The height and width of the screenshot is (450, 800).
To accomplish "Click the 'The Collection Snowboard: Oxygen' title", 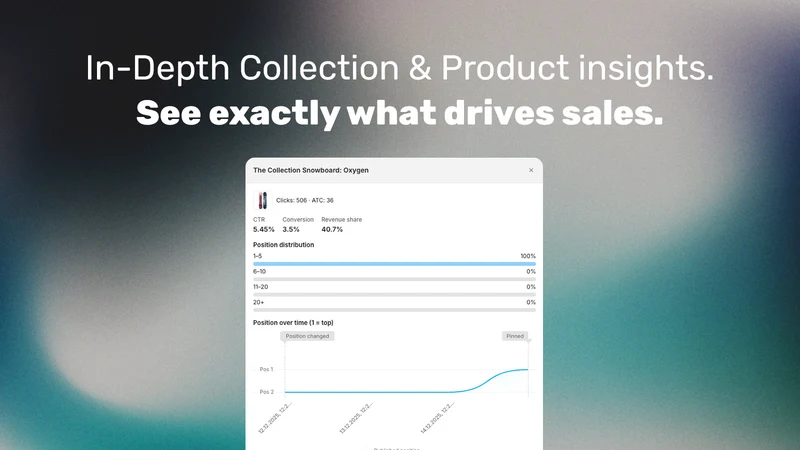I will pos(311,170).
